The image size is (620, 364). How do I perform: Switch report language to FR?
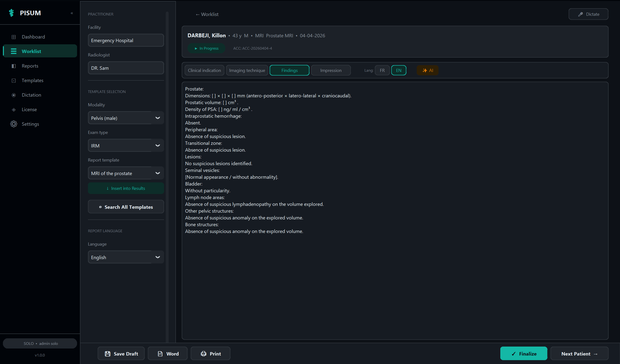382,70
